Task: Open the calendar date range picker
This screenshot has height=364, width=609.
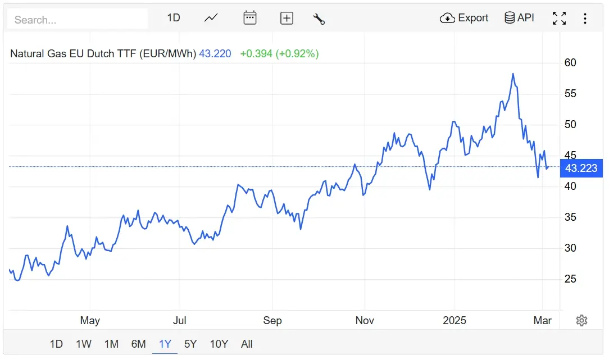Action: click(250, 18)
